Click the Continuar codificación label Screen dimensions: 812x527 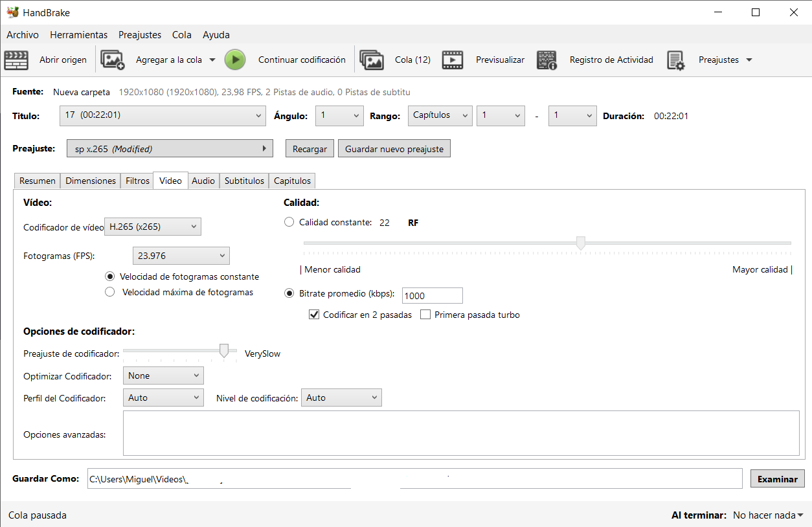click(302, 60)
